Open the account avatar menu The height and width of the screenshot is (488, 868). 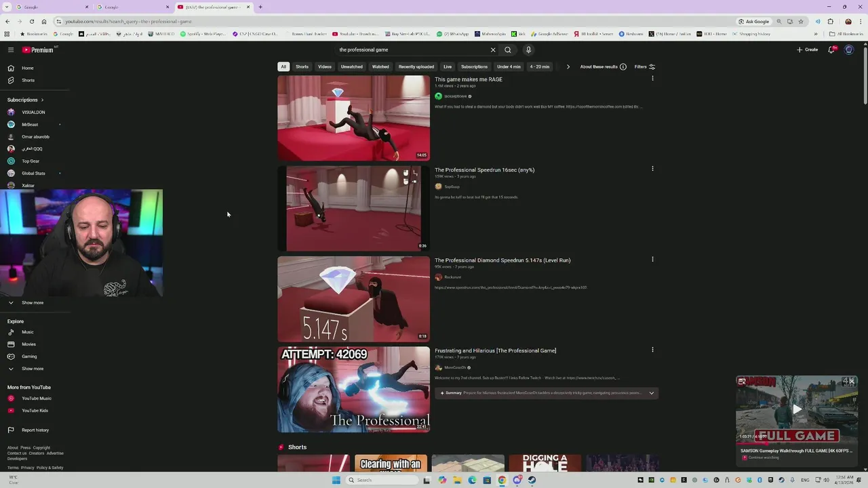pos(849,49)
